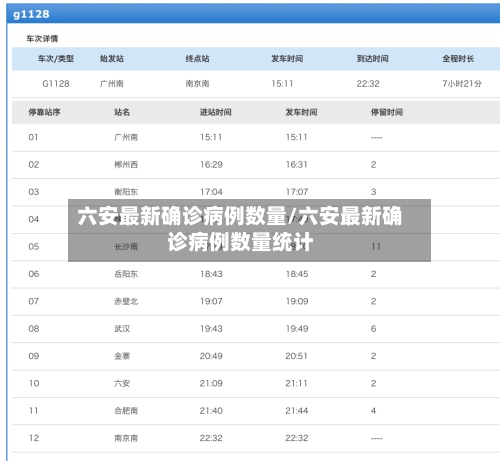
Task: Select station 赤壁北 in row 07
Action: pyautogui.click(x=126, y=301)
